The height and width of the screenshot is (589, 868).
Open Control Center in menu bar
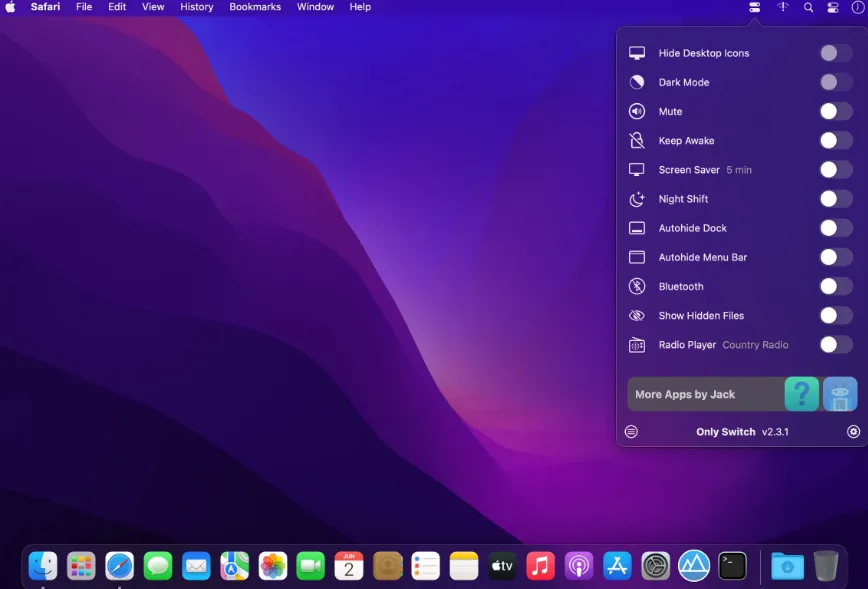pos(833,7)
